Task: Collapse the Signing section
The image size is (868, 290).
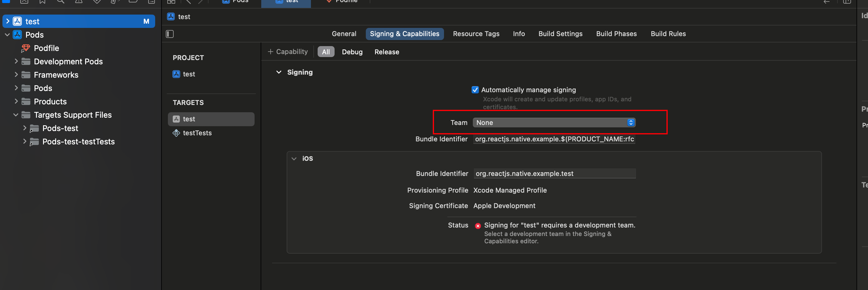Action: [x=279, y=72]
